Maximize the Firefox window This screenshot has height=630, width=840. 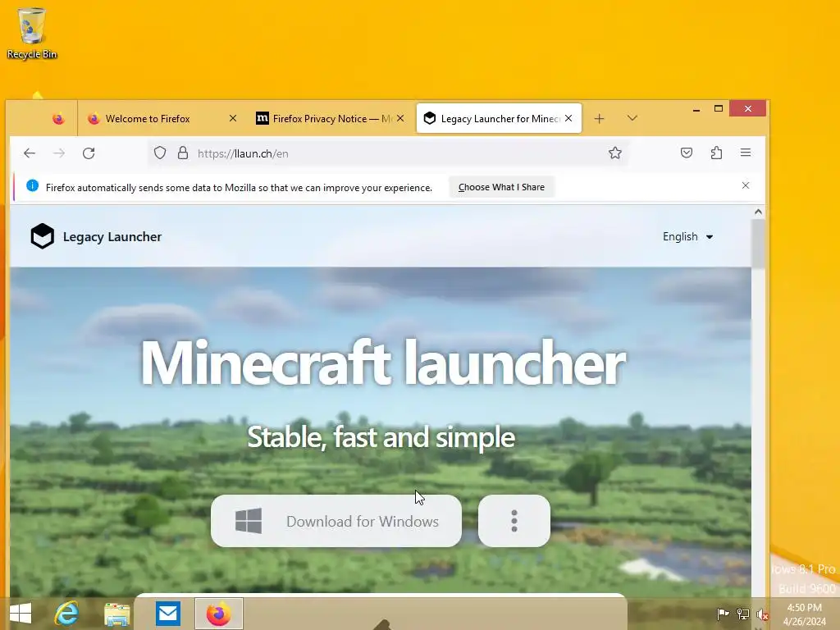(719, 109)
